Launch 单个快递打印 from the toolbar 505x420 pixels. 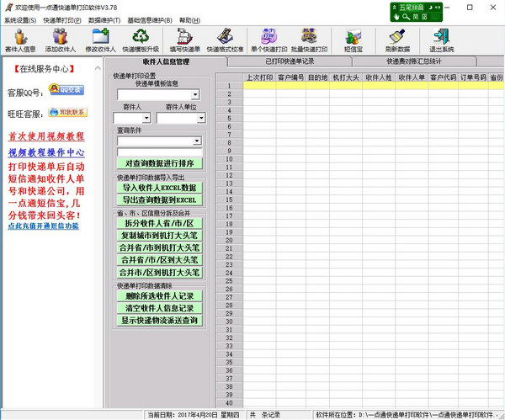pyautogui.click(x=268, y=40)
